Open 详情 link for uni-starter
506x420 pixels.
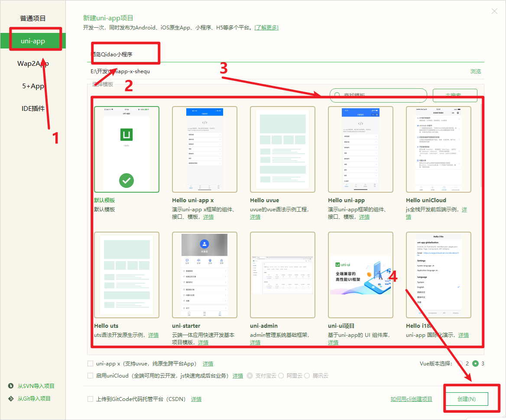tap(203, 342)
